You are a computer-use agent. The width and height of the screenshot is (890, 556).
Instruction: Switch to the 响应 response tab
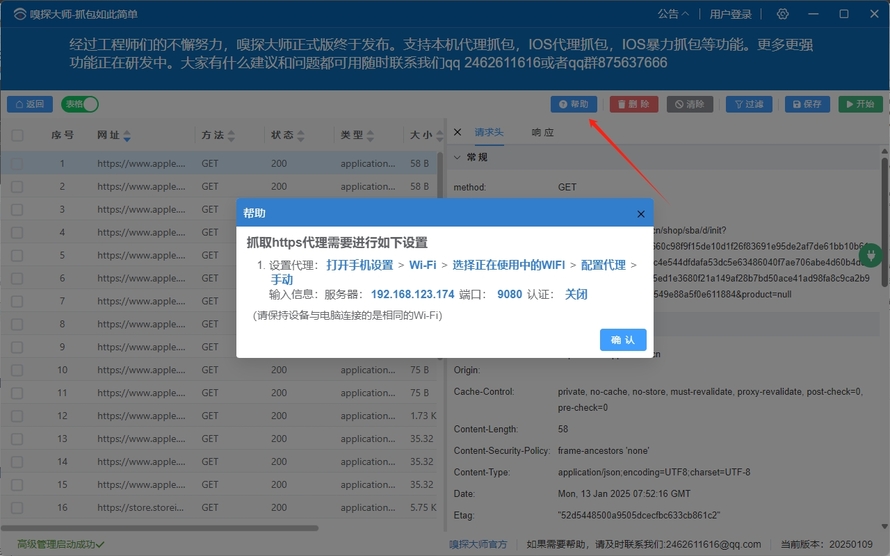click(x=542, y=132)
